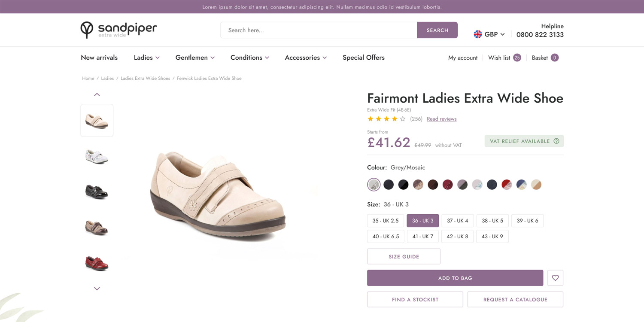Open Wish list with the 25 badge
The height and width of the screenshot is (322, 644).
(x=504, y=58)
